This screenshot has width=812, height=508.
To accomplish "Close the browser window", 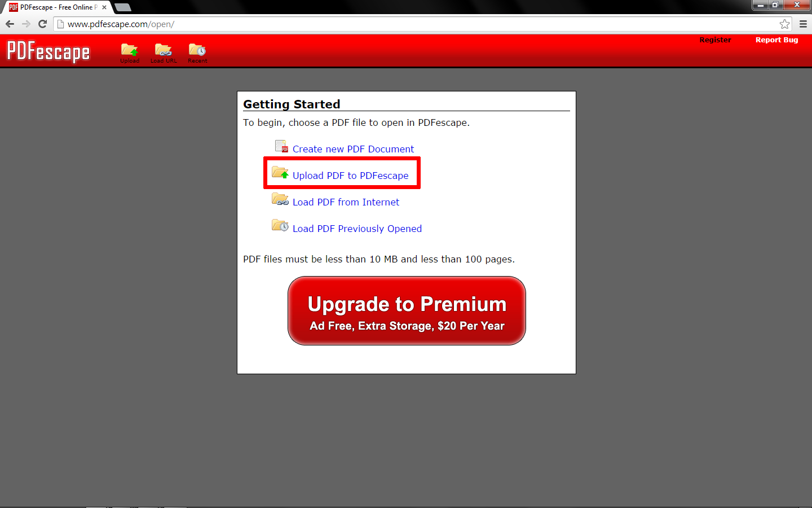I will click(797, 5).
